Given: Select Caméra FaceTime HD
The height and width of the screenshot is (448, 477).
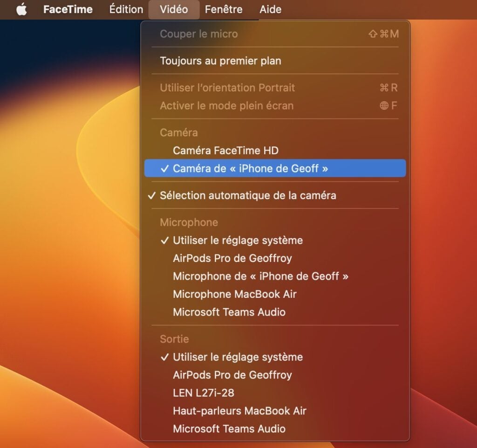Looking at the screenshot, I should tap(275, 151).
